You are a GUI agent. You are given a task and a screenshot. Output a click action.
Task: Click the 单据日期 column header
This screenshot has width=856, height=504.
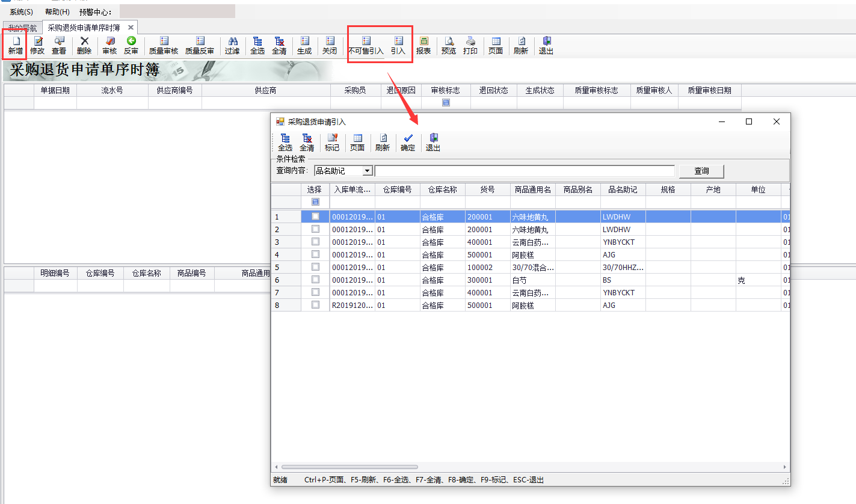55,90
